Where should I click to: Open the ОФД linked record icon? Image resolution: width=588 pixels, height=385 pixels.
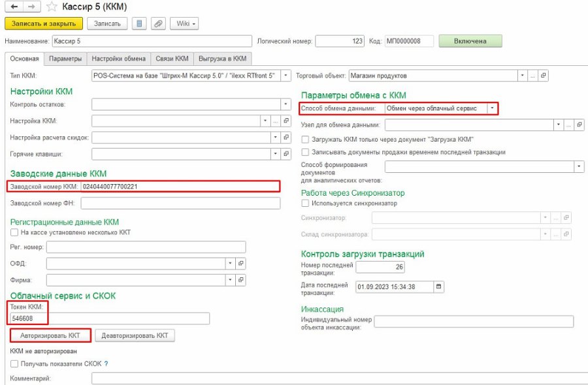pos(240,263)
